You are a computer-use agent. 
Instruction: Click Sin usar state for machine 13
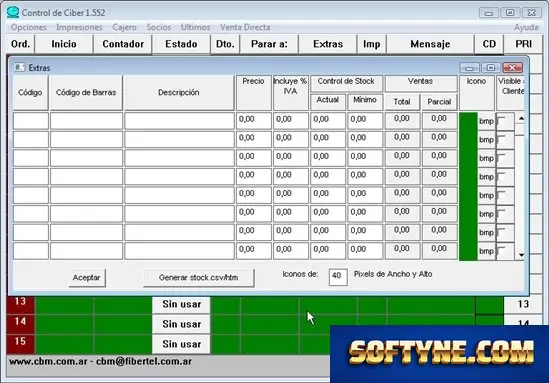point(181,304)
